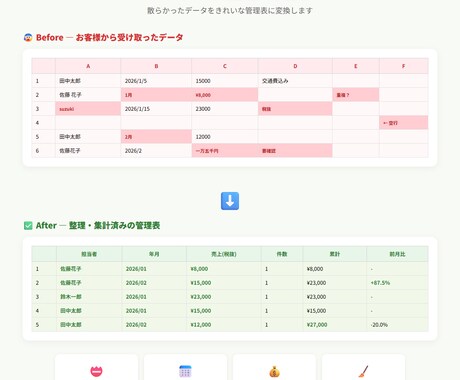Click the '23000' cell in Before table
The width and height of the screenshot is (460, 380).
pyautogui.click(x=225, y=109)
